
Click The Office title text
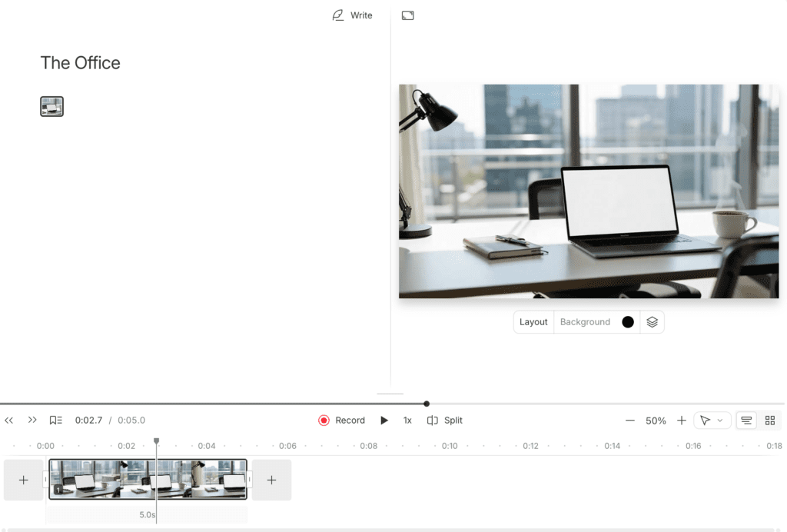pos(80,62)
